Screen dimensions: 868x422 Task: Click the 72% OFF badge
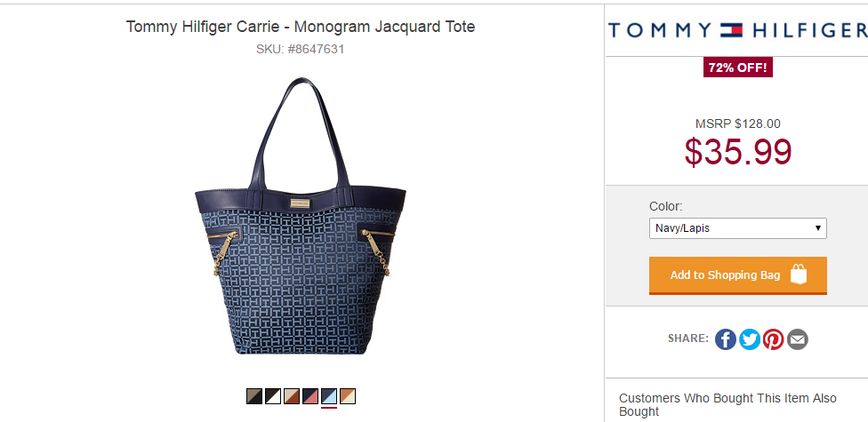click(738, 68)
